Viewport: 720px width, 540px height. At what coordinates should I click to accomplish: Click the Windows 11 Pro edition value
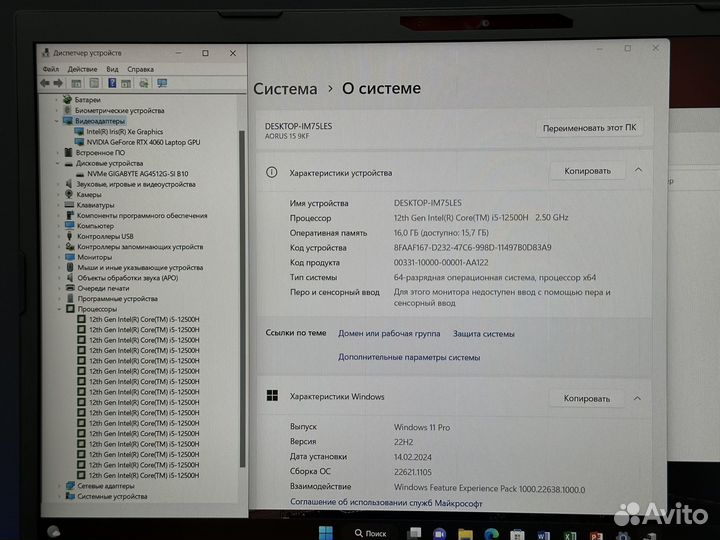pos(422,427)
